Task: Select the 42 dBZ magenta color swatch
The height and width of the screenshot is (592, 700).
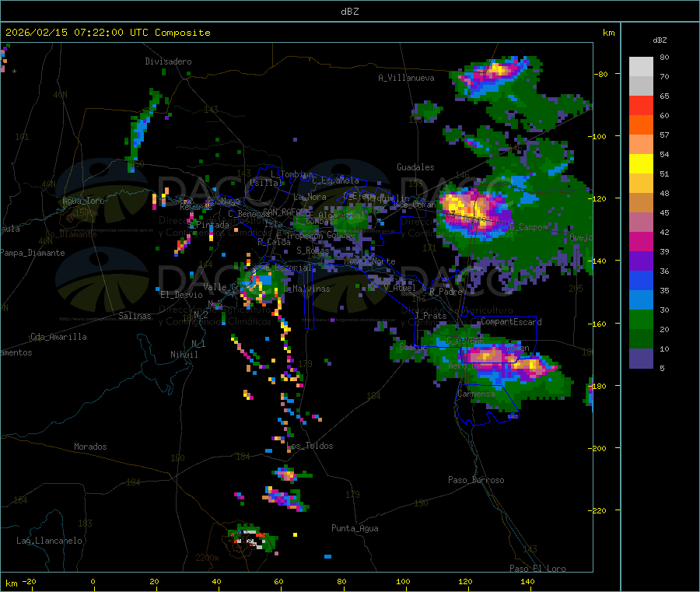Action: [641, 241]
